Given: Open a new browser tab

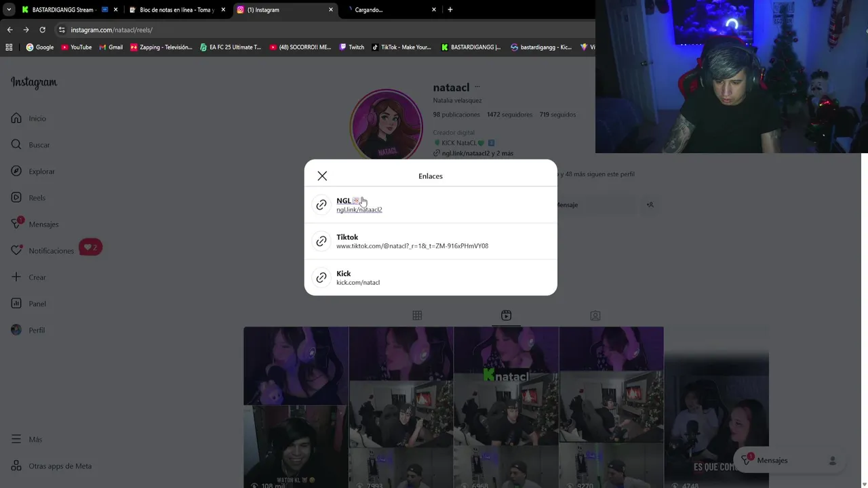Looking at the screenshot, I should [450, 9].
